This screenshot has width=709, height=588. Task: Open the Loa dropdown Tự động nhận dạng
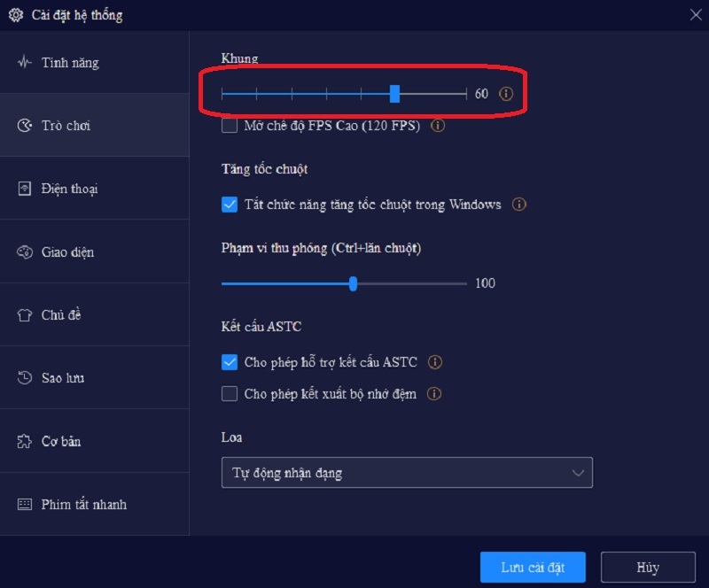coord(407,472)
